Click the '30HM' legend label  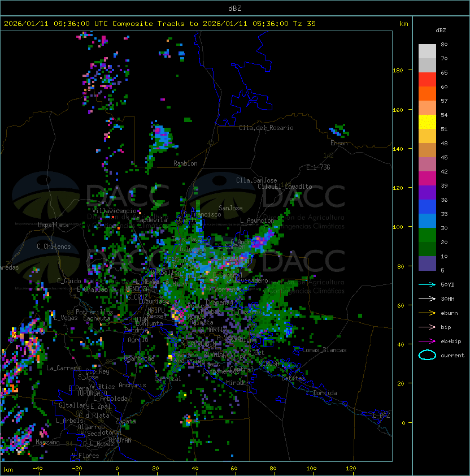click(447, 298)
